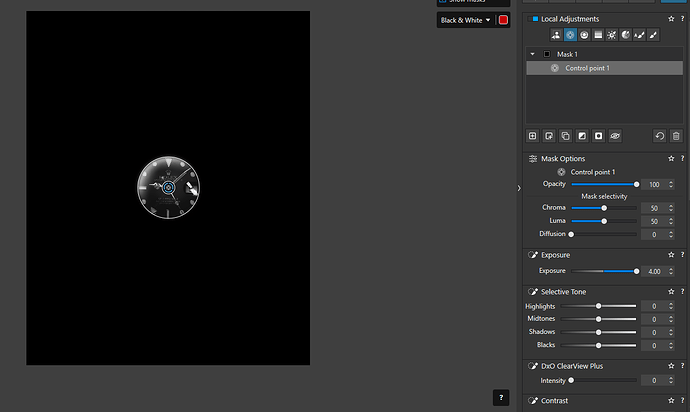Reset local adjustments with the undo arrow

[x=660, y=135]
